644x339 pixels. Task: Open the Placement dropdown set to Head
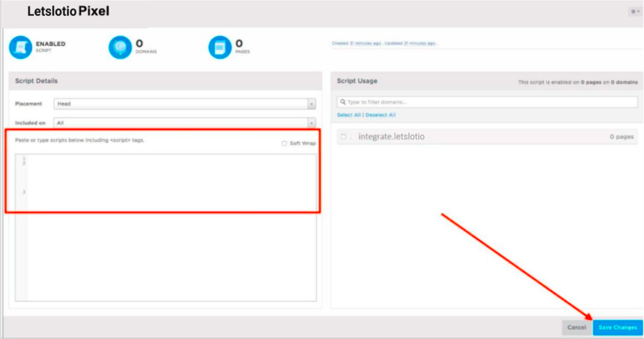185,104
